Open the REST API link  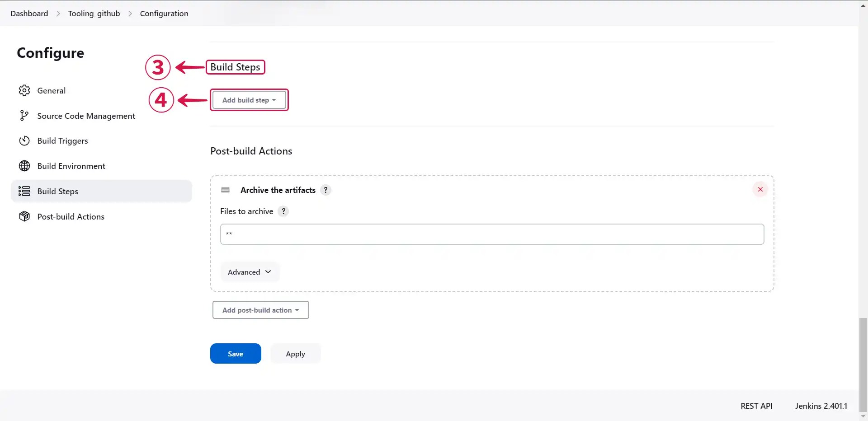(x=756, y=406)
